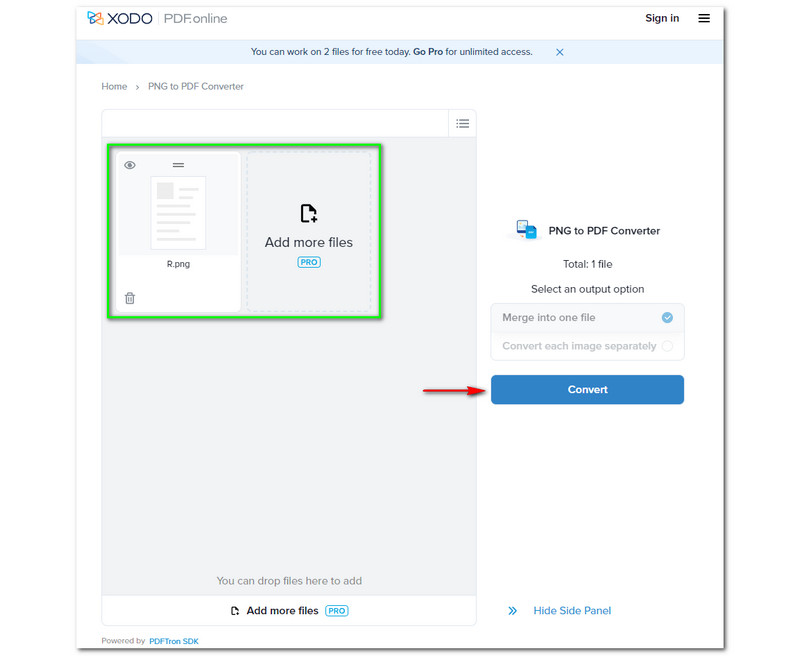This screenshot has width=800, height=656.
Task: Click the Xodo logo
Action: [120, 18]
